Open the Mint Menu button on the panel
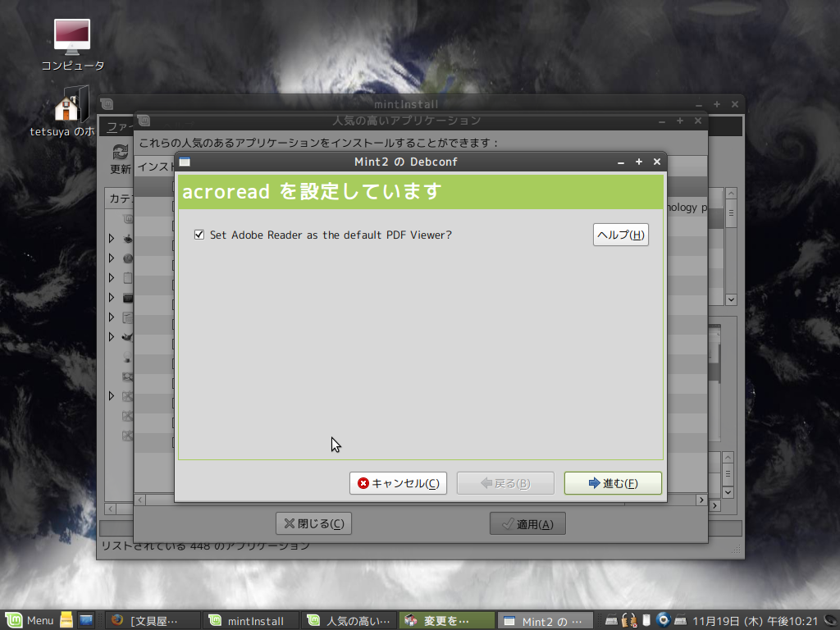The image size is (840, 630). [30, 620]
